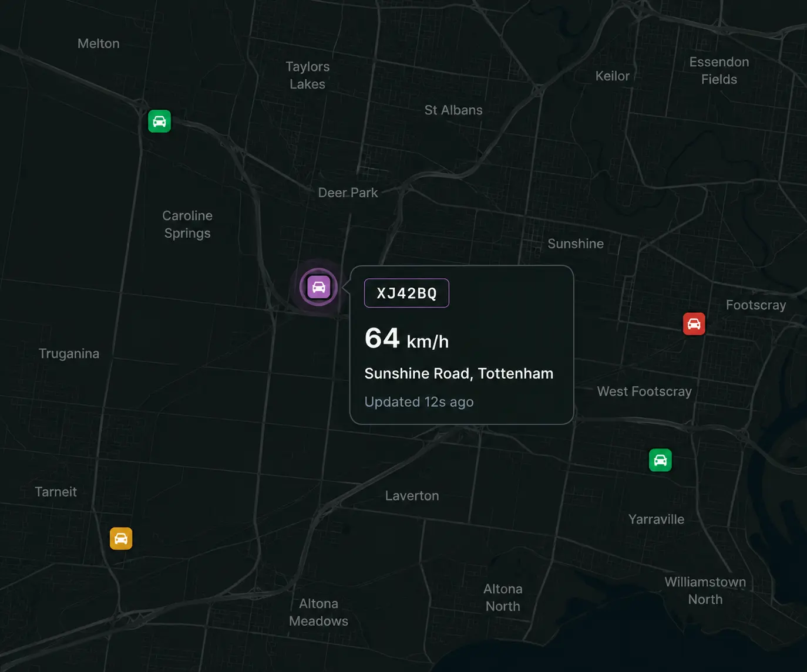
Task: Click the Williamstown North map label
Action: (x=705, y=590)
